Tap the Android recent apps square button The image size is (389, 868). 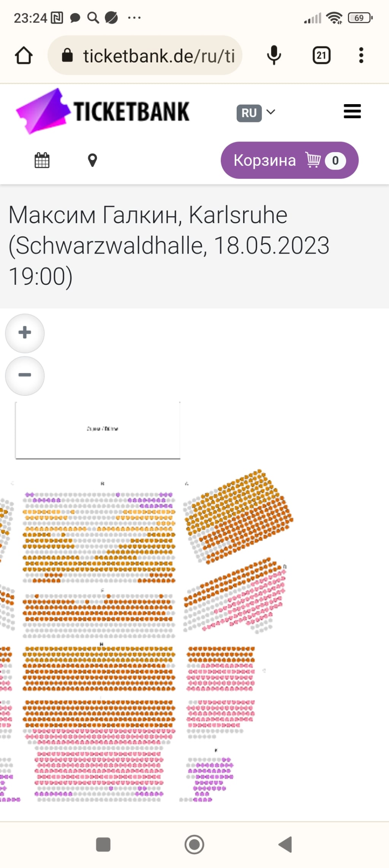click(103, 844)
